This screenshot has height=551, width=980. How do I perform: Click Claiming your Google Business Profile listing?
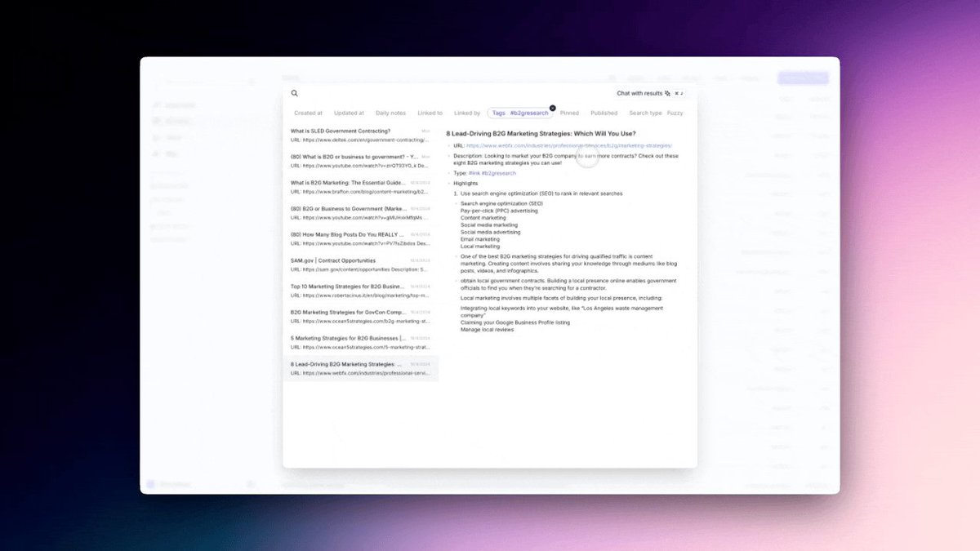pyautogui.click(x=515, y=322)
